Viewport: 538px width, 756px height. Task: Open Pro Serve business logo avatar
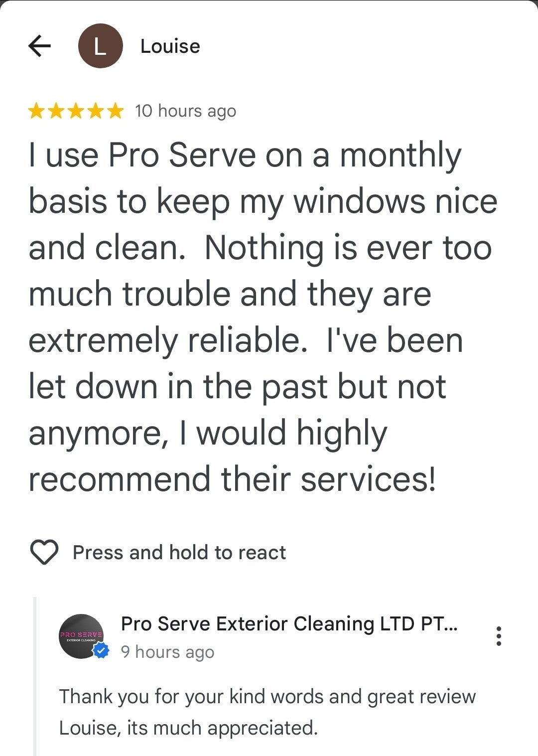click(x=82, y=636)
